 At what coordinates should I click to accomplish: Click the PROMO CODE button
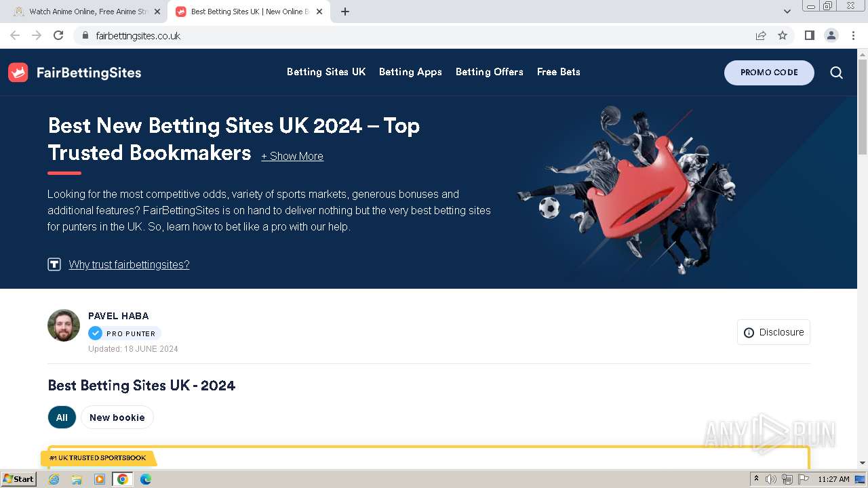[x=769, y=73]
